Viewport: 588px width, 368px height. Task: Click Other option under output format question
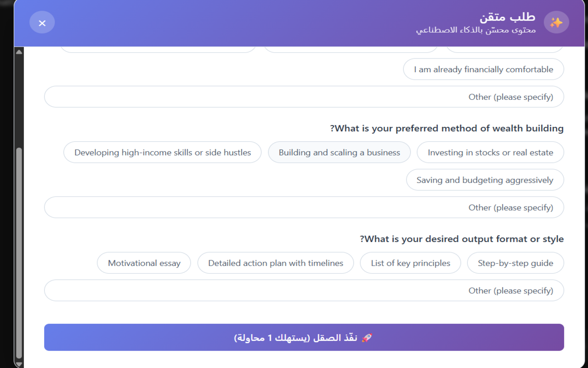[304, 290]
